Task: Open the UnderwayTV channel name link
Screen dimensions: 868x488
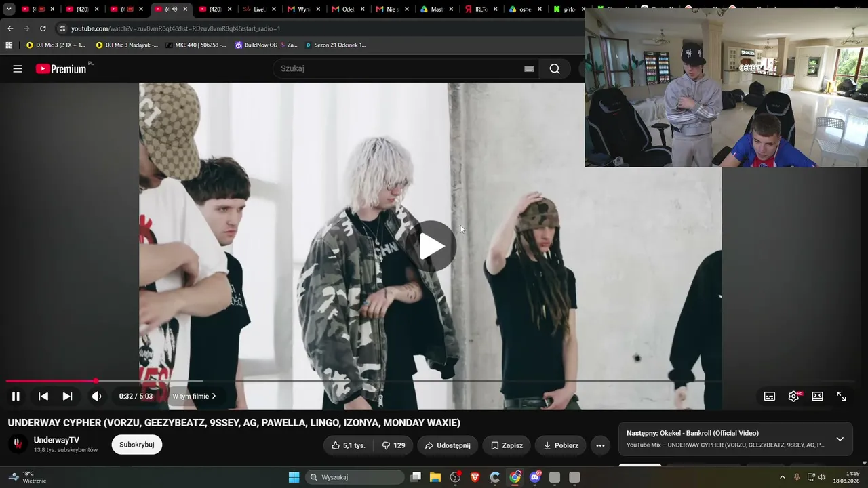Action: pos(56,441)
